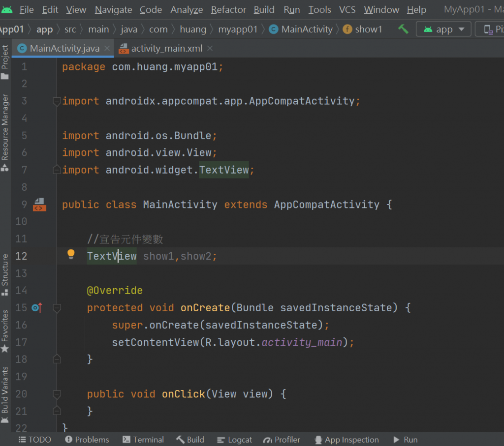Click the Make Project hammer icon
The height and width of the screenshot is (446, 504).
403,29
